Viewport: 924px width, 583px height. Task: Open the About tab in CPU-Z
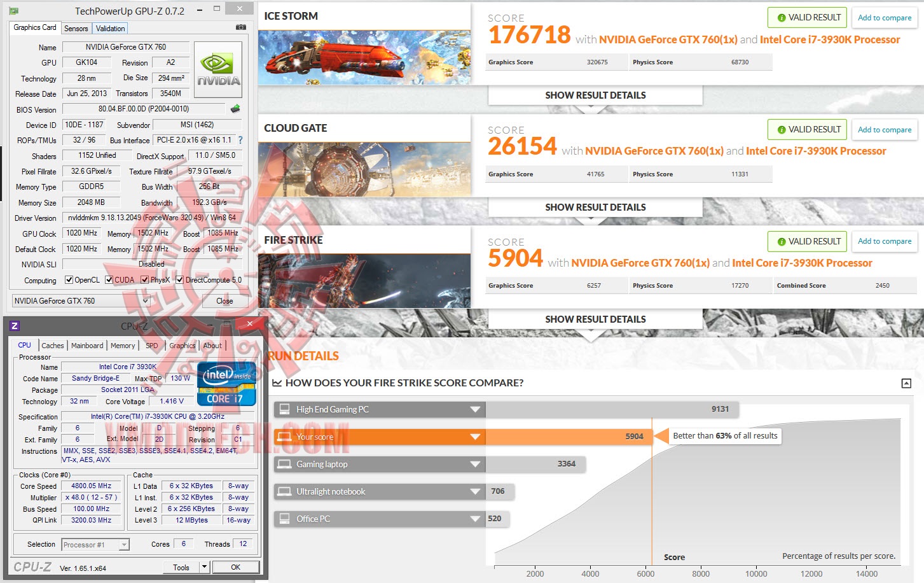(x=212, y=346)
